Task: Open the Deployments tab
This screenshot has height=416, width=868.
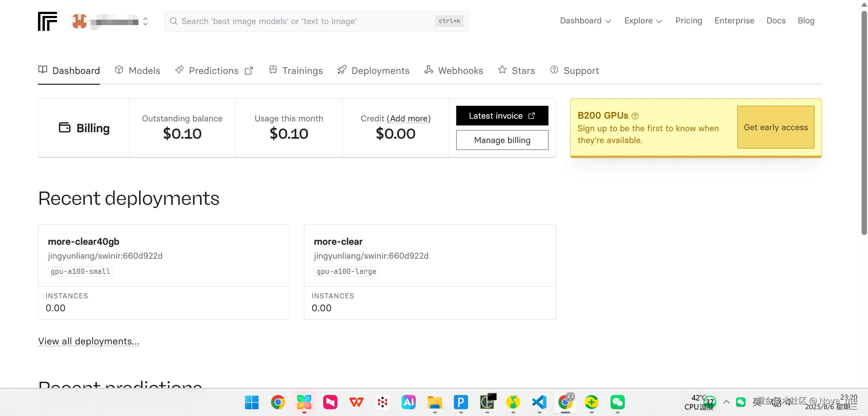Action: [373, 71]
